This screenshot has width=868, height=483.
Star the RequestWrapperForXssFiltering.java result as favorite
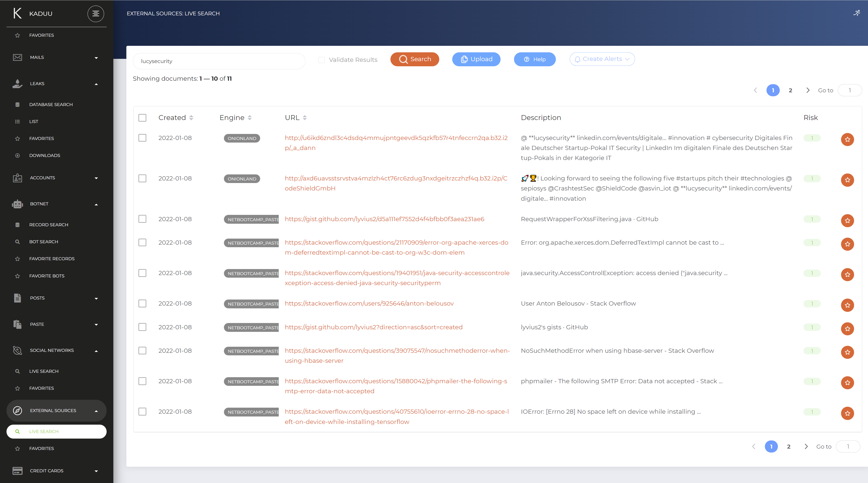pos(848,221)
